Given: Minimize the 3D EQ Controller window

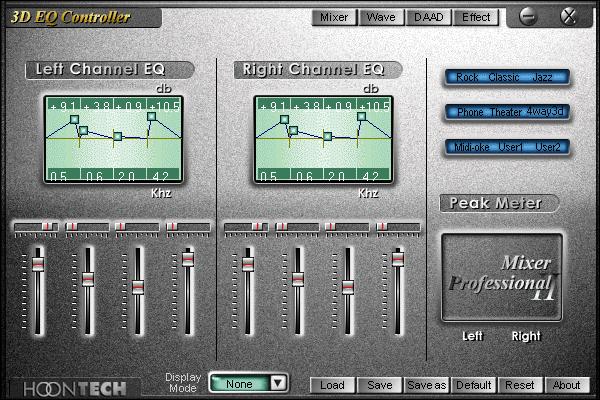Looking at the screenshot, I should (528, 16).
